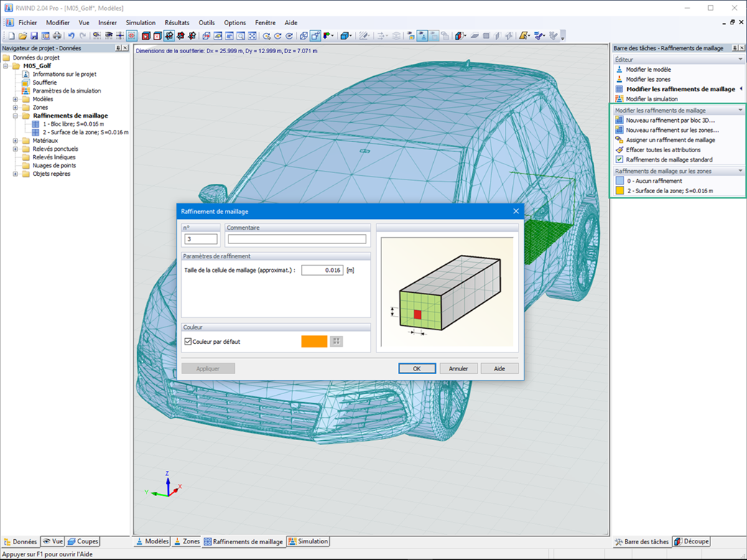Viewport: 747px width, 560px height.
Task: Open the folder icon in toolbar
Action: click(23, 35)
